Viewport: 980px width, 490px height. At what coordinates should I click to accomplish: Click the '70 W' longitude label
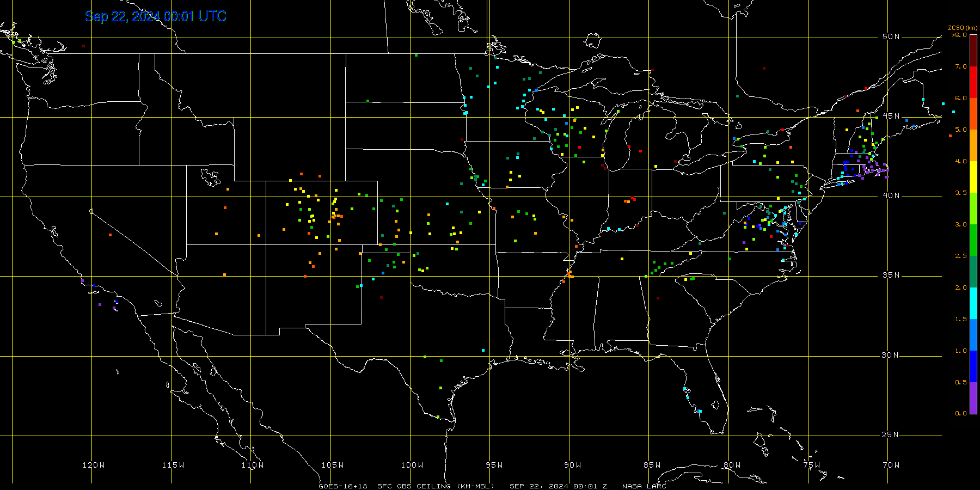[891, 465]
